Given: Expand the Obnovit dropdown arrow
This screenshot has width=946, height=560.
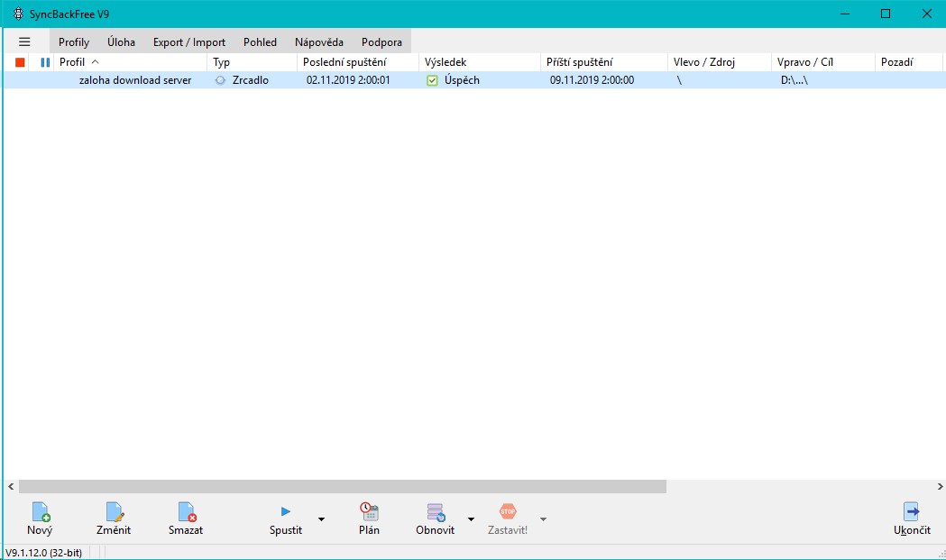Looking at the screenshot, I should pos(471,519).
